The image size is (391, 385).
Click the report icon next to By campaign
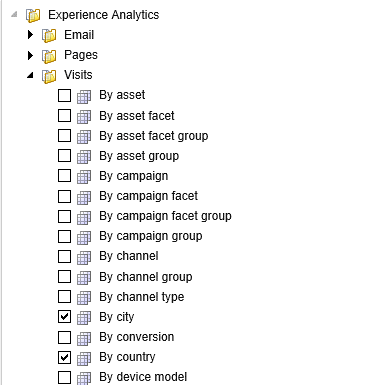(x=84, y=177)
